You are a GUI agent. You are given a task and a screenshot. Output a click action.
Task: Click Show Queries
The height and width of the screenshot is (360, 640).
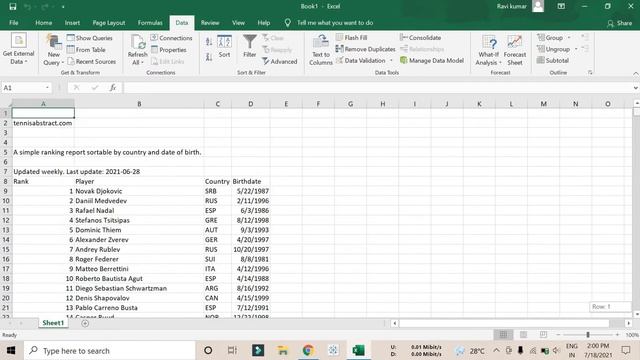point(90,38)
